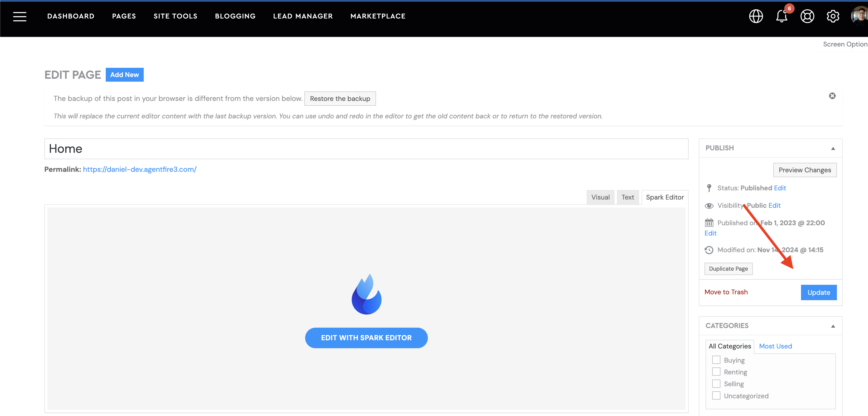Check the Selling category
Screen dimensions: 868x416
[716, 384]
